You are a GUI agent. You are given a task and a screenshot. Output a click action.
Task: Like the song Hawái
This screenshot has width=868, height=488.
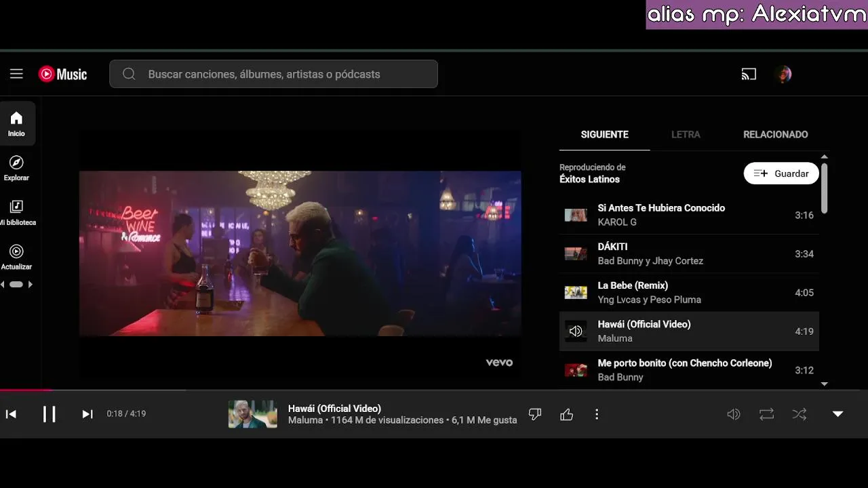click(x=567, y=414)
